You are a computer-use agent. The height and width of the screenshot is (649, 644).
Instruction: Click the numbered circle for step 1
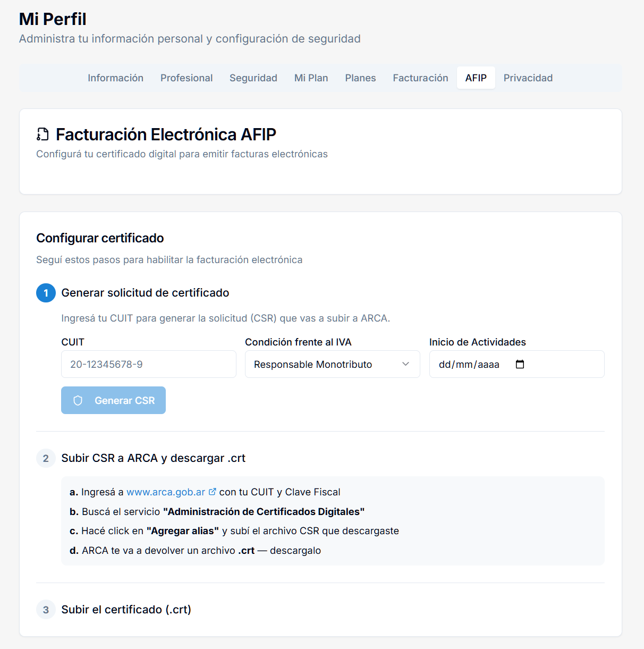click(46, 293)
